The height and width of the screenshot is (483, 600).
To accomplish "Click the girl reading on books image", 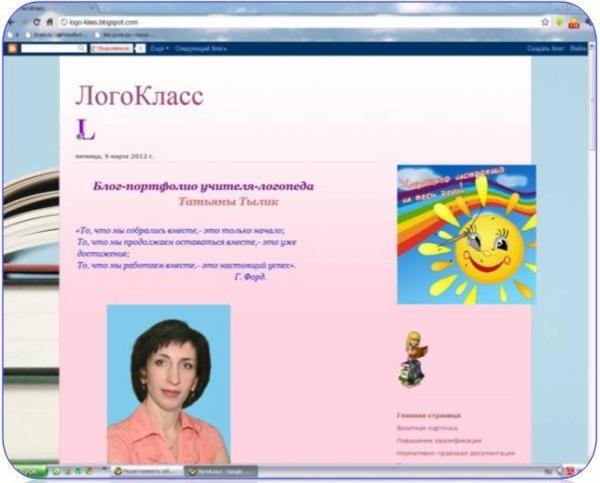I will pos(412,360).
